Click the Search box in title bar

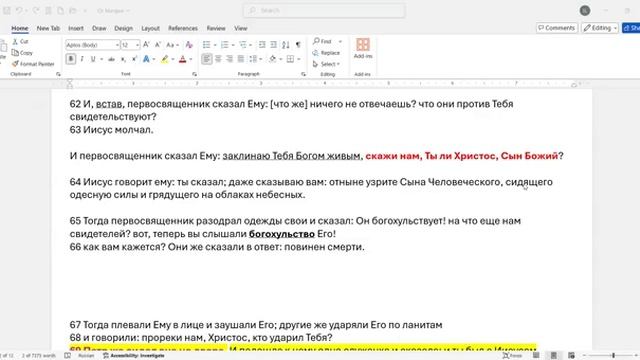[x=324, y=11]
